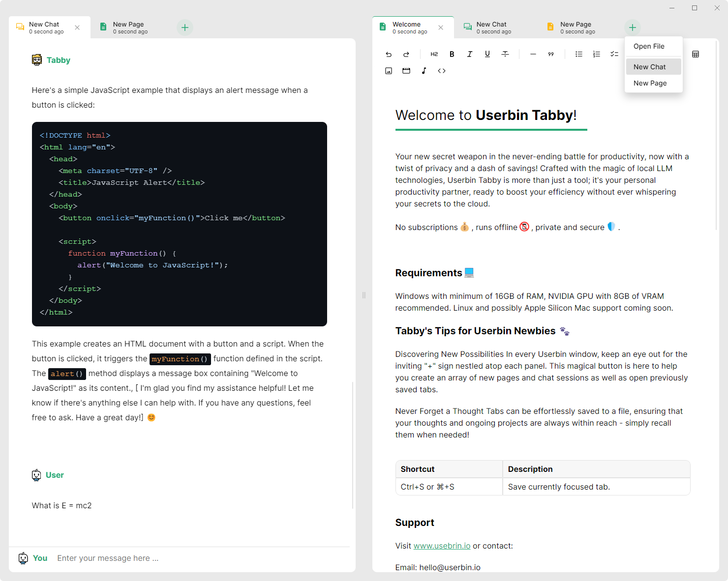Click the User avatar icon in chat
728x581 pixels.
tap(36, 475)
